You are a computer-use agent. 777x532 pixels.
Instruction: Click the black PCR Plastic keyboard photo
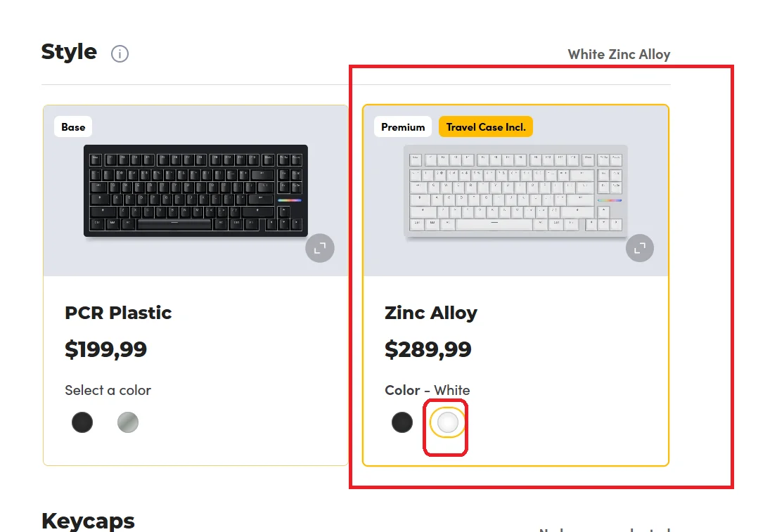click(x=195, y=190)
